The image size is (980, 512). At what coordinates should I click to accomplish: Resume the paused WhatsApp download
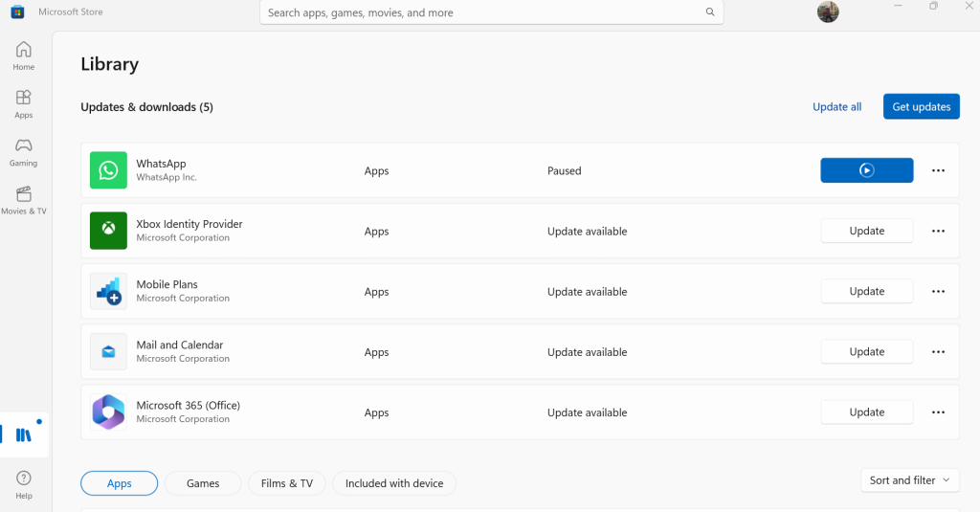point(866,170)
